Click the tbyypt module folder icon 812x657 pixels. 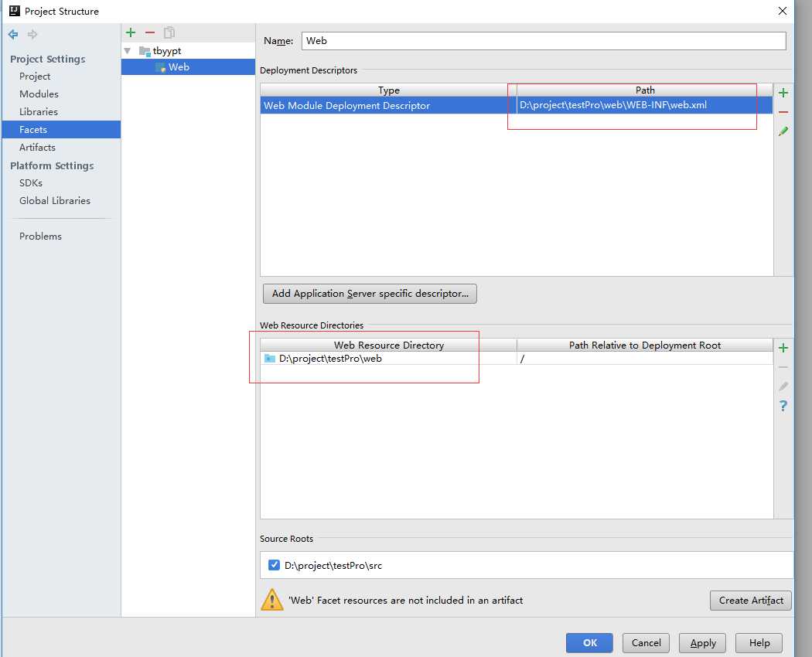pos(145,51)
